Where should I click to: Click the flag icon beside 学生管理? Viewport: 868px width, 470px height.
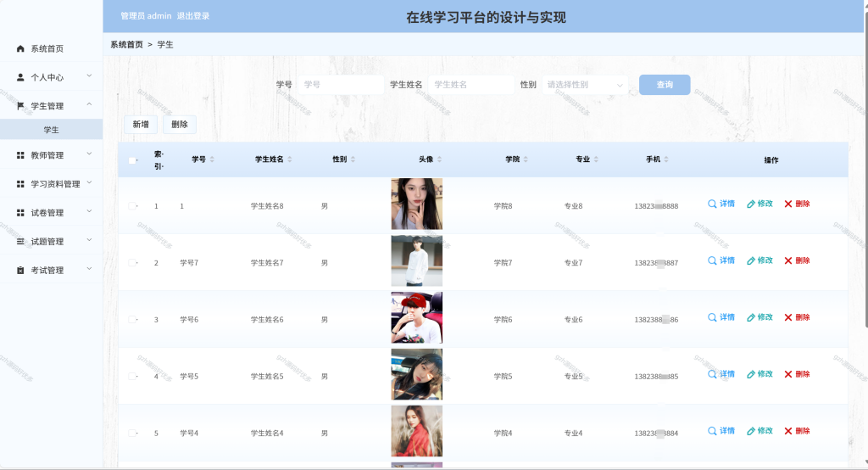coord(20,106)
